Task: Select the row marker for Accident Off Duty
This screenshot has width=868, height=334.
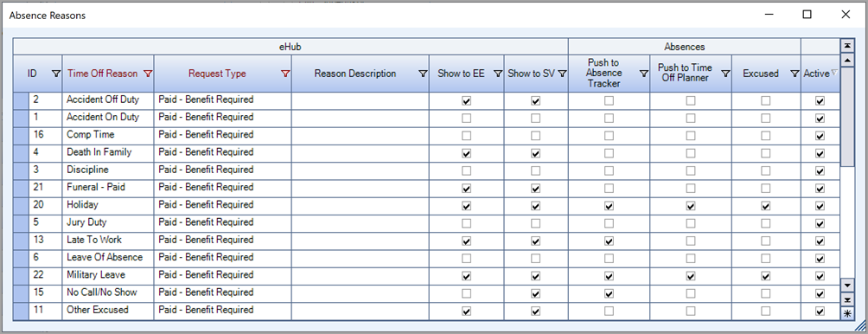Action: point(21,100)
